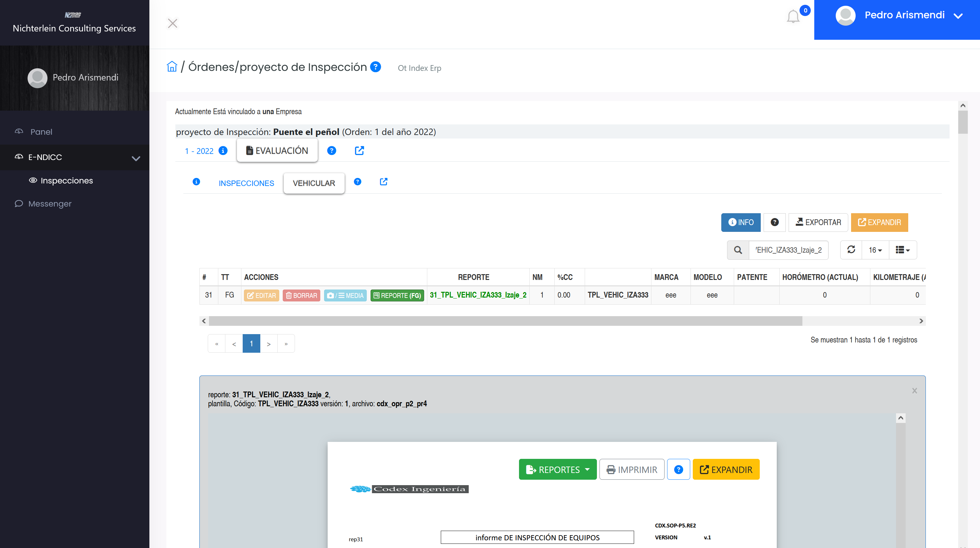Select the EVALUACIÓN tab
This screenshot has width=980, height=548.
coord(277,151)
